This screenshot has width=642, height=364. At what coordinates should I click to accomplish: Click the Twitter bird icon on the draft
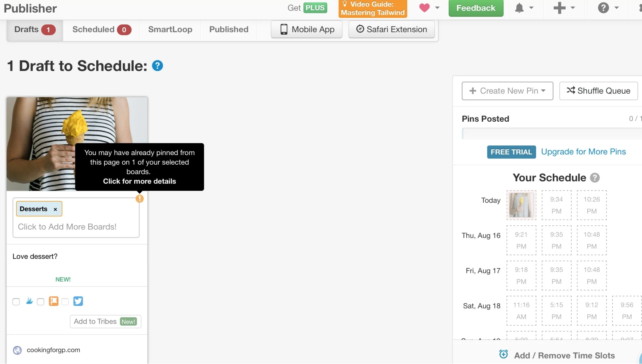(x=78, y=301)
